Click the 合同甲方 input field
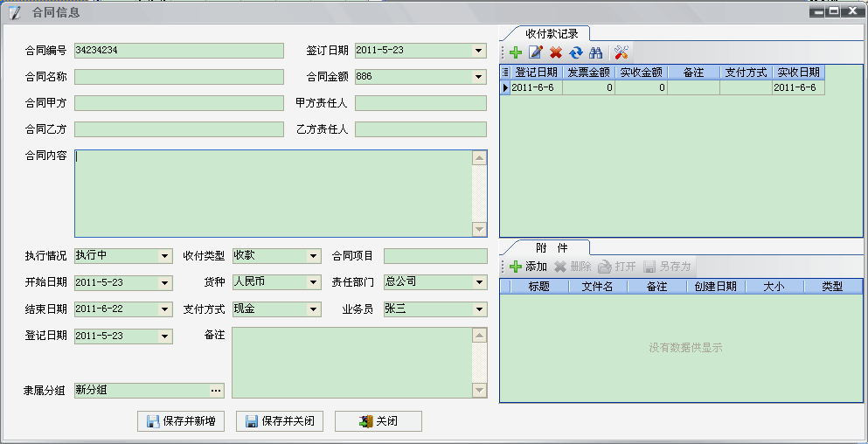Screen dimensions: 868x444 [179, 103]
